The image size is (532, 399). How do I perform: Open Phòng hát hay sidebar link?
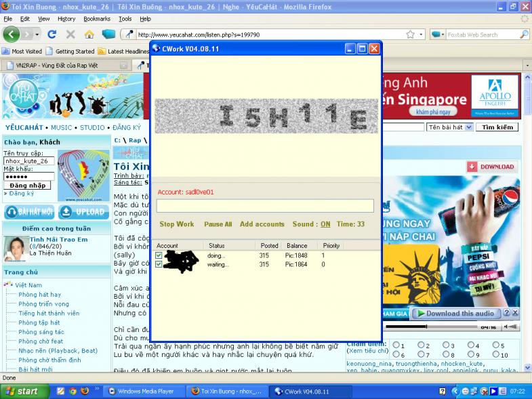[40, 295]
